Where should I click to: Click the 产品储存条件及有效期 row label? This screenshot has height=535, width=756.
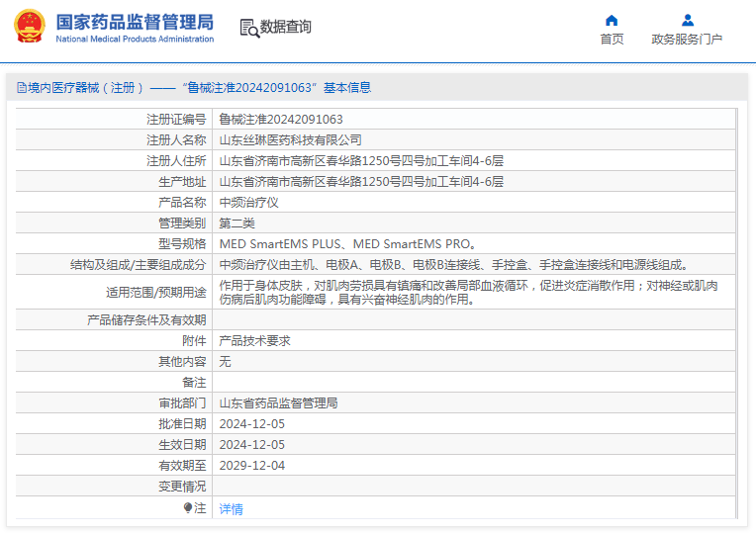[146, 320]
